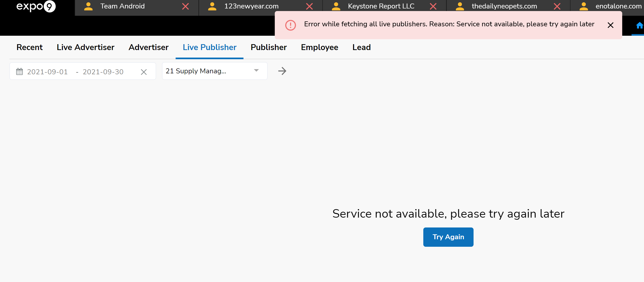Open the Lead tab
This screenshot has height=282, width=644.
361,47
